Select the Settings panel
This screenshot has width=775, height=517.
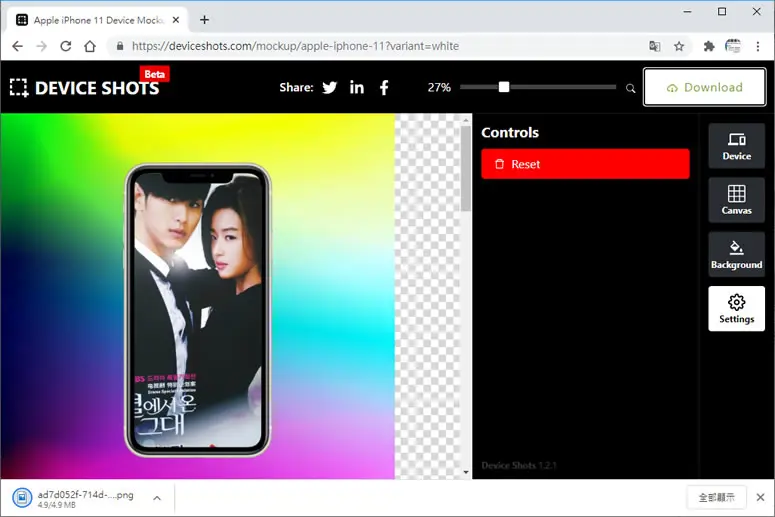[x=736, y=309]
